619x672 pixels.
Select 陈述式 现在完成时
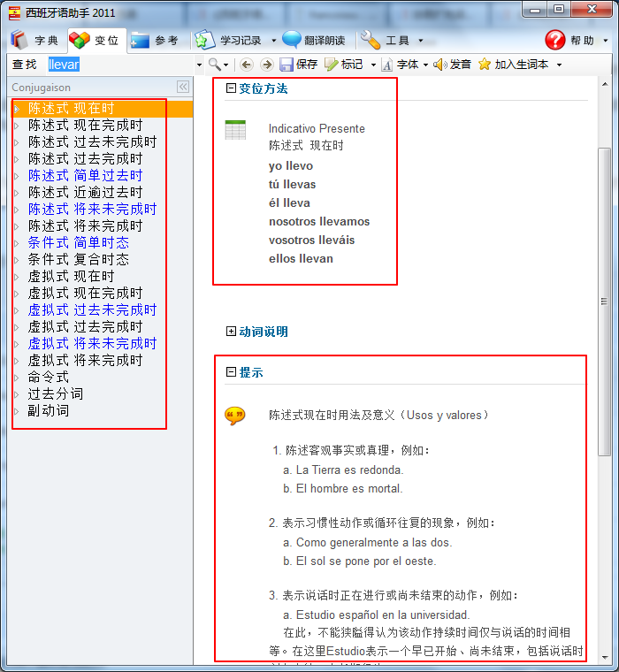[86, 126]
